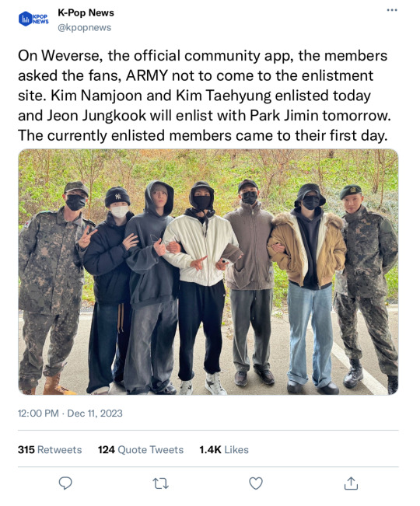This screenshot has height=506, width=420.
Task: Select the tweet body text about Weverse
Action: point(205,96)
